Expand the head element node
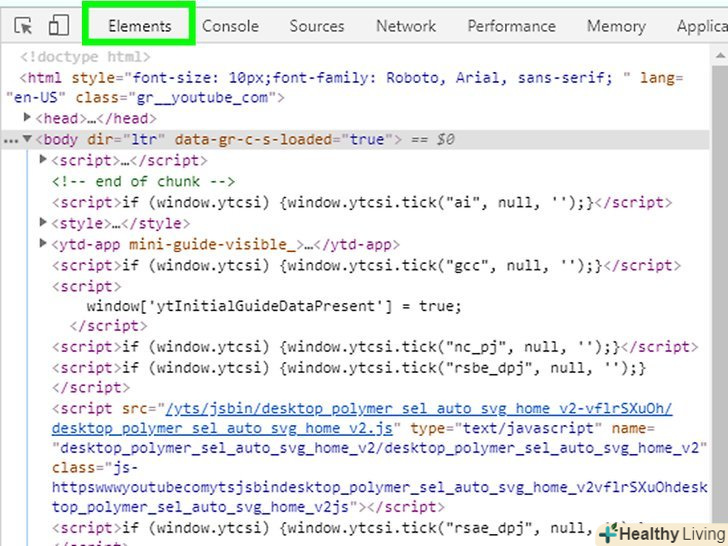This screenshot has height=546, width=728. click(27, 118)
